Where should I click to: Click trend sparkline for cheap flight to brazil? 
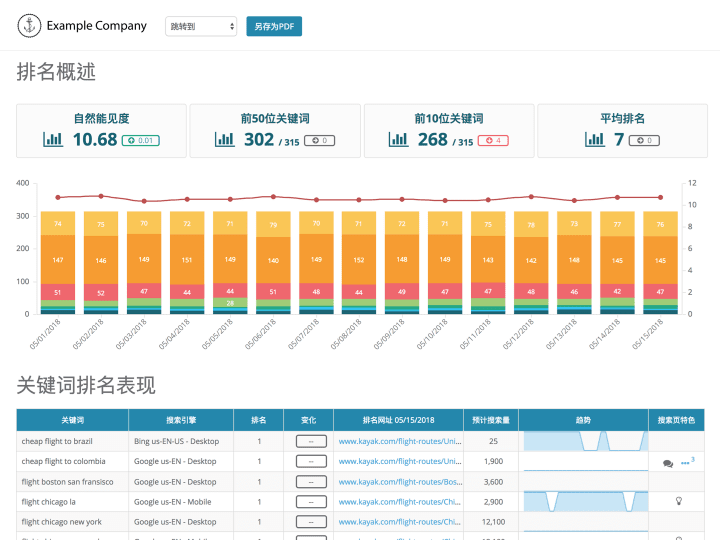pyautogui.click(x=586, y=441)
